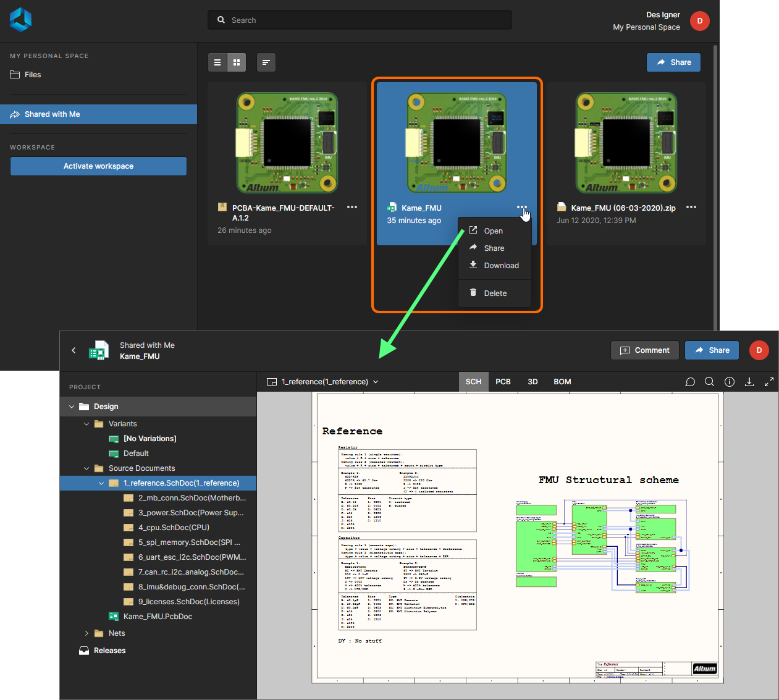Open the info panel icon
Viewport: 779px width, 700px height.
730,382
